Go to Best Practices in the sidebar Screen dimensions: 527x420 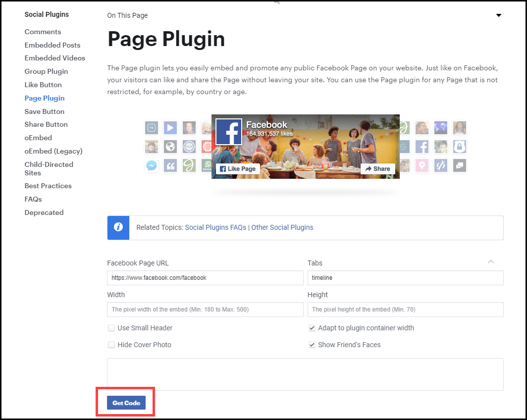[x=48, y=186]
